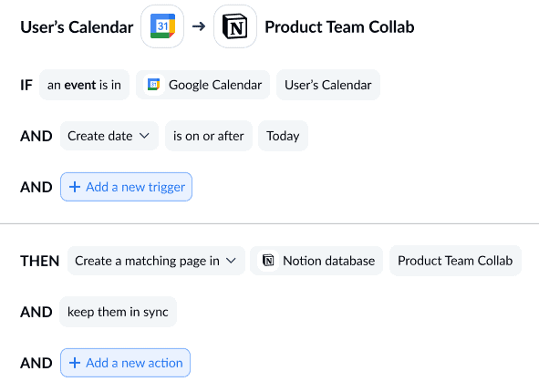Click 'an event is in' chip
The width and height of the screenshot is (539, 392).
tap(84, 85)
